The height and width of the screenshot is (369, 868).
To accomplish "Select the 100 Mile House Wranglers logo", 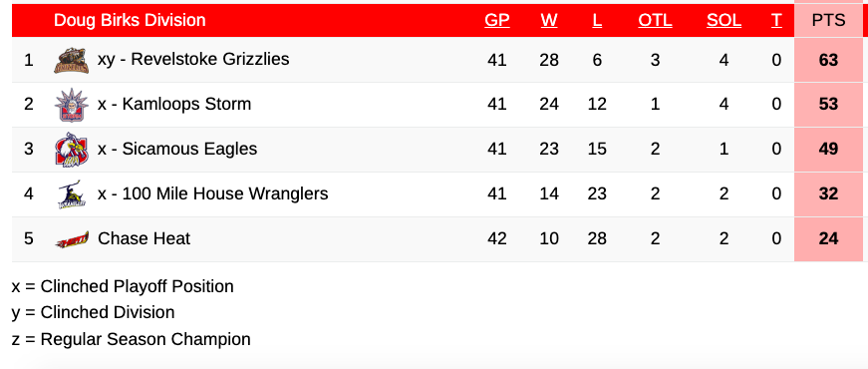I will pyautogui.click(x=72, y=193).
